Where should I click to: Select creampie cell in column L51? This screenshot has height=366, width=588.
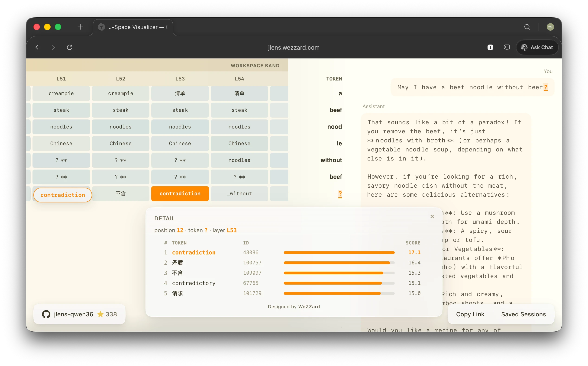point(61,93)
